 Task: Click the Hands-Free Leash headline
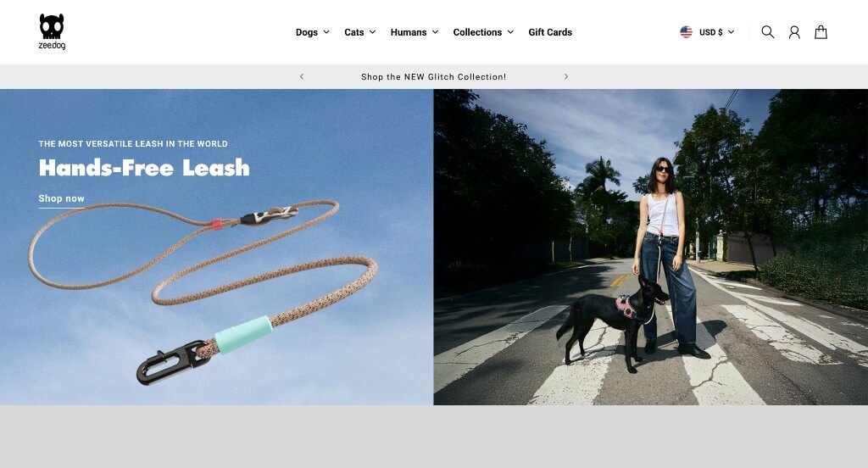[x=144, y=167]
